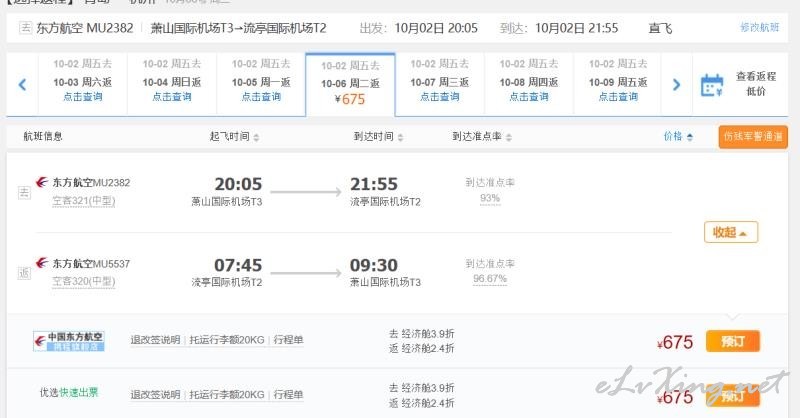Open 查看返程低价 return low price
The width and height of the screenshot is (800, 418).
tap(756, 84)
